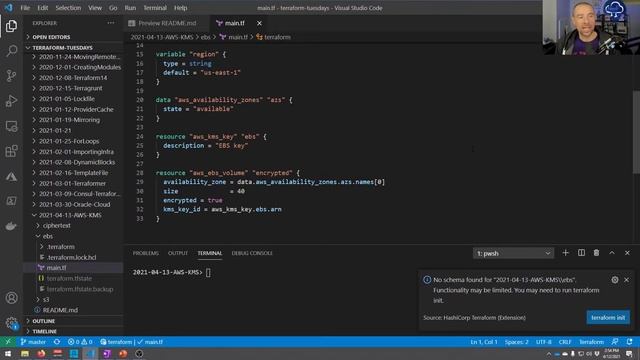
Task: Maximize the panel with up chevron
Action: pyautogui.click(x=612, y=253)
